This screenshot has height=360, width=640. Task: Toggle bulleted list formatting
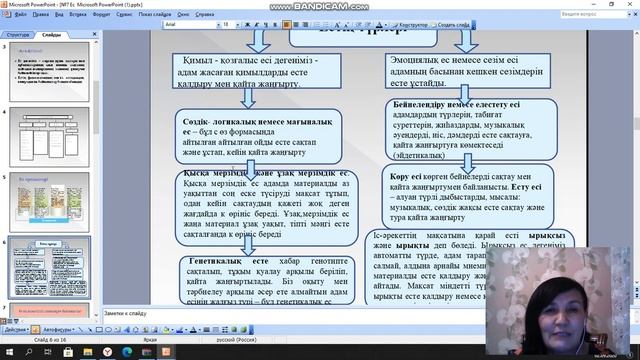(326, 25)
